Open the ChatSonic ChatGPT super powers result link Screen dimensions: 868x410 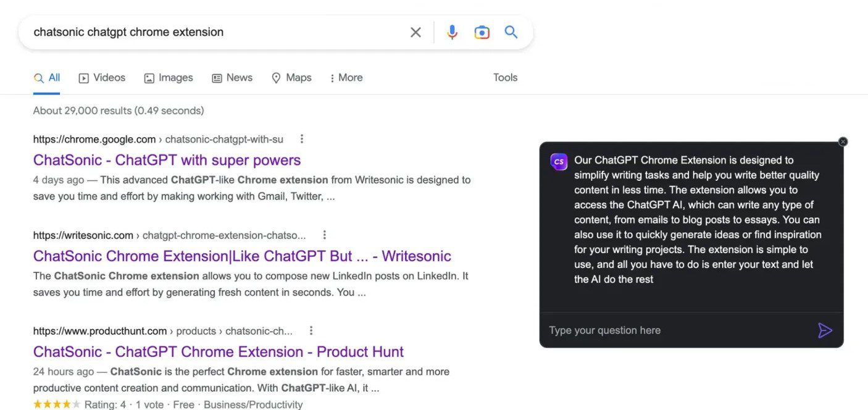[x=167, y=160]
